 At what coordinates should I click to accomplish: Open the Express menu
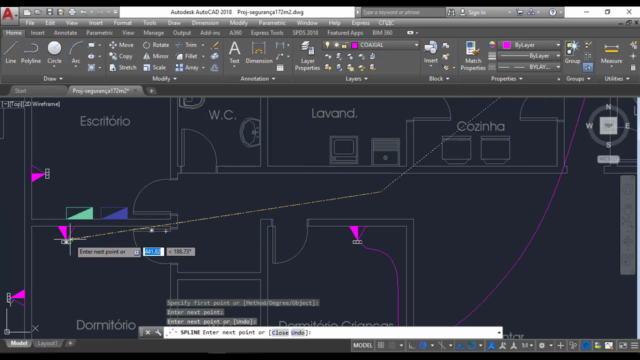click(360, 23)
